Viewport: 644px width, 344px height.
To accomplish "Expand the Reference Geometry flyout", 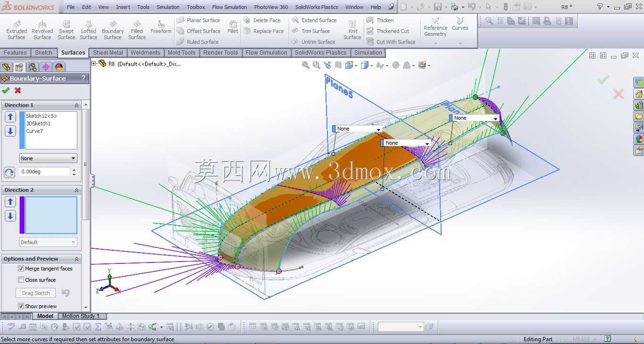I will click(x=435, y=44).
